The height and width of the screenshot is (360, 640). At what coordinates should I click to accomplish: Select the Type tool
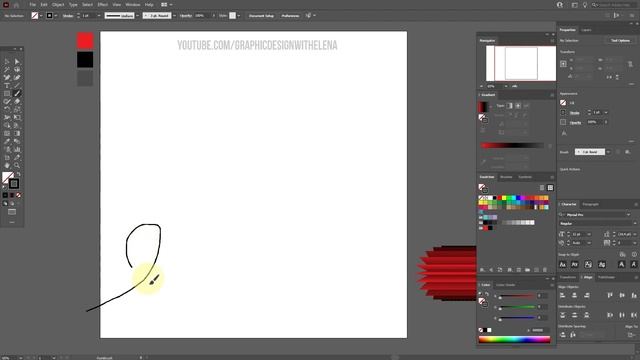click(x=7, y=86)
